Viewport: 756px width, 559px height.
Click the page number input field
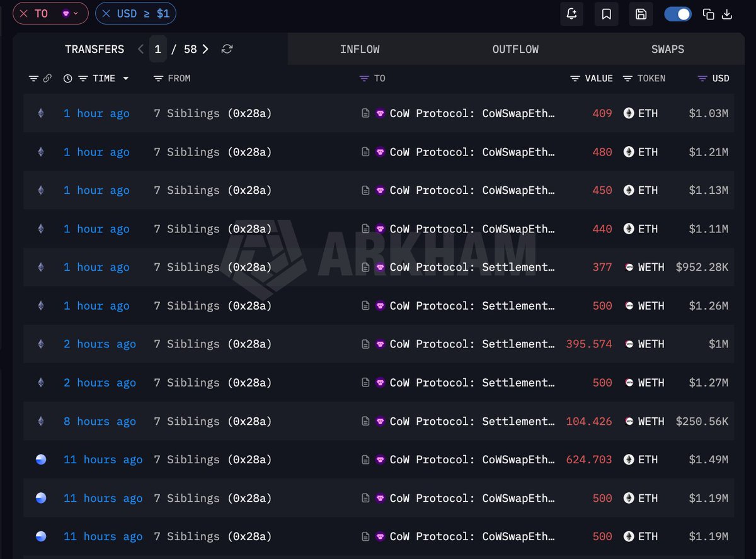click(158, 49)
